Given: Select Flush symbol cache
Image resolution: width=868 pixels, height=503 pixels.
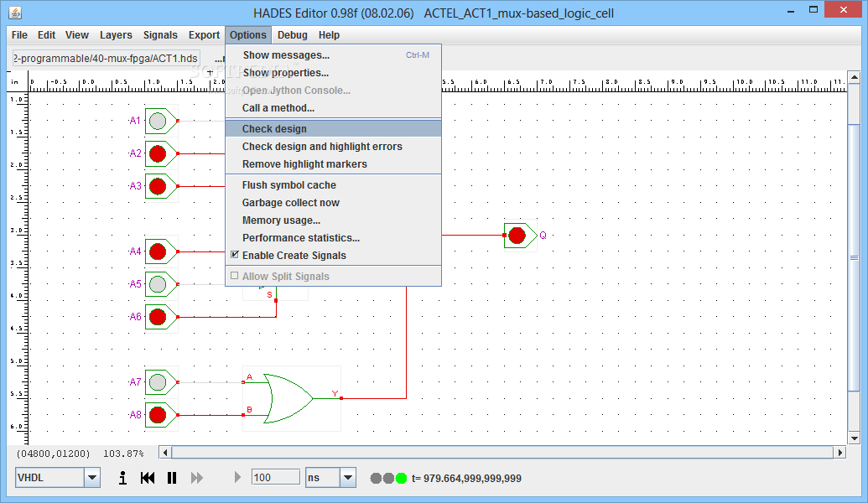Looking at the screenshot, I should click(x=333, y=184).
